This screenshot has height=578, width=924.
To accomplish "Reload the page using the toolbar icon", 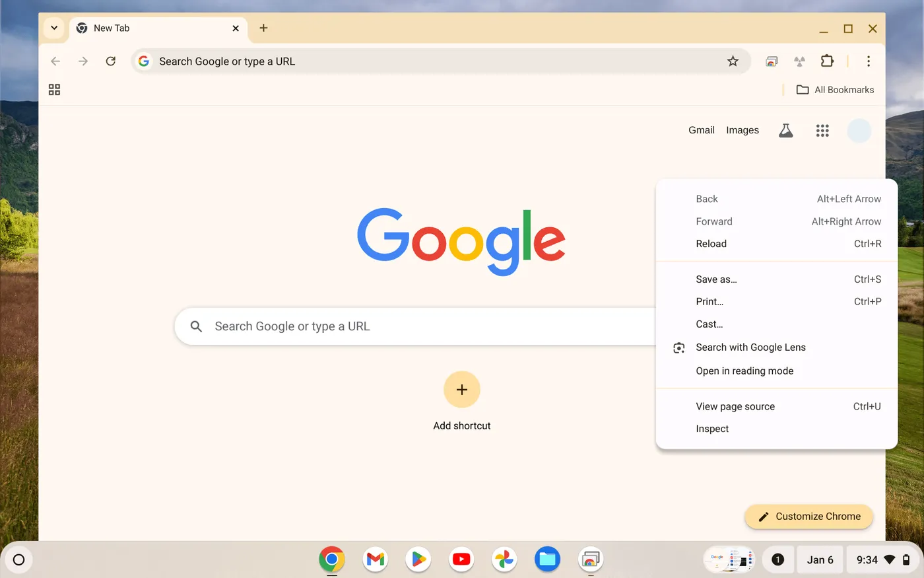I will 111,61.
